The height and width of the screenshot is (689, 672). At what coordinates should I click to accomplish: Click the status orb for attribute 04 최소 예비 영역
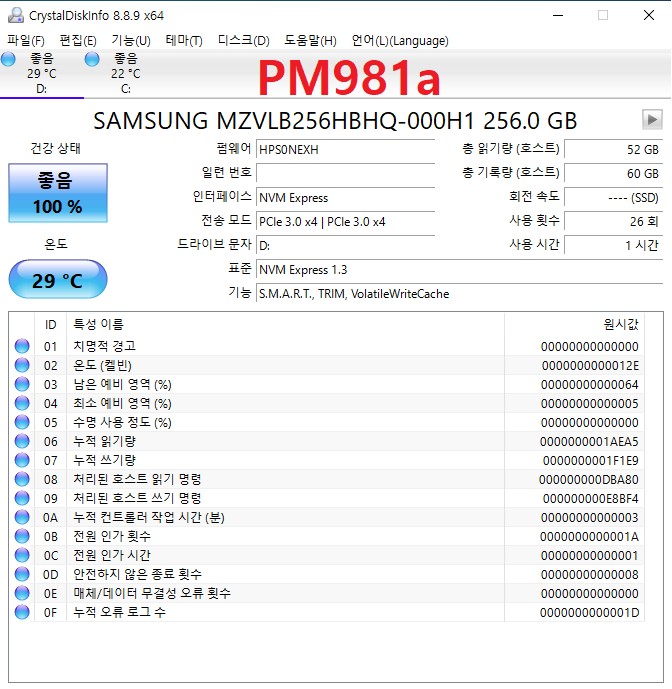[x=22, y=403]
